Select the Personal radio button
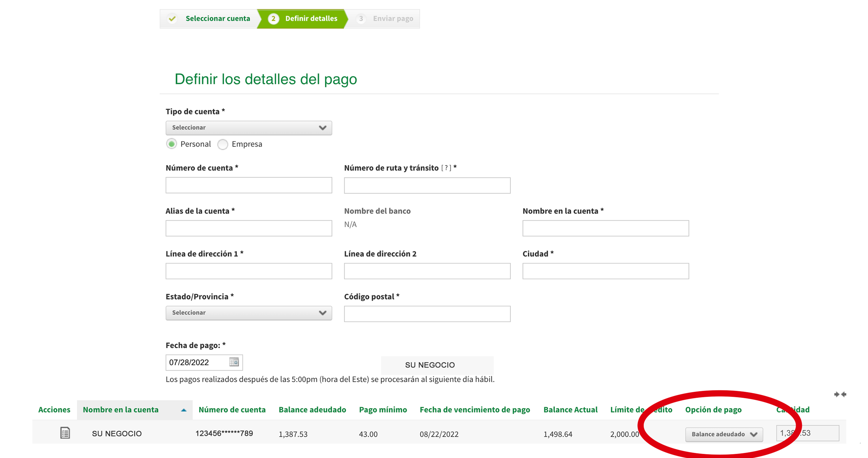 click(172, 144)
